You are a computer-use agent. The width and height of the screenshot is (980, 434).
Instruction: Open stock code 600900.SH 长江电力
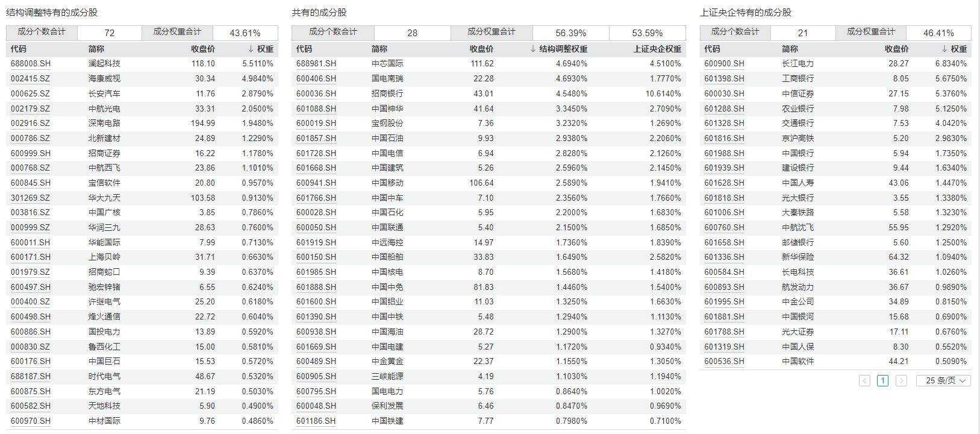[724, 63]
